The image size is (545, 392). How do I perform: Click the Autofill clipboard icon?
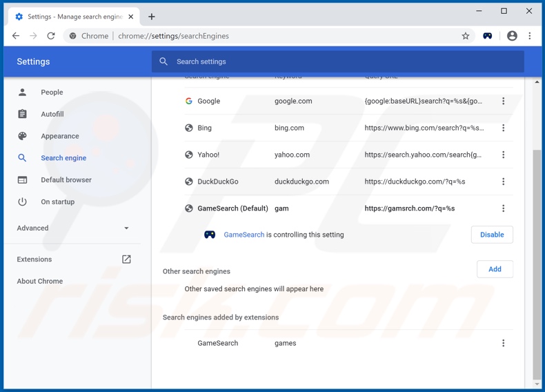pyautogui.click(x=22, y=114)
